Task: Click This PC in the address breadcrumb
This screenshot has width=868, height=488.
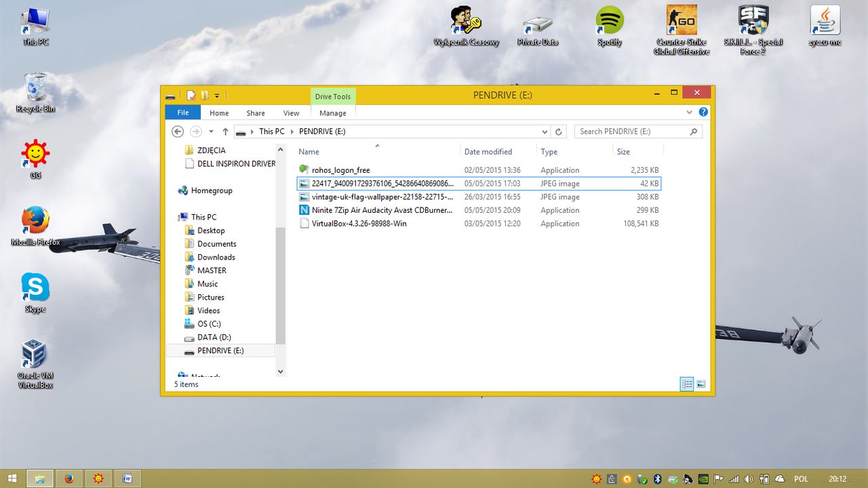Action: click(272, 131)
